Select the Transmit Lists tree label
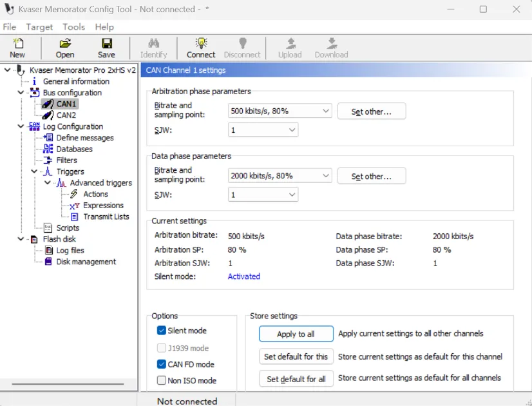This screenshot has height=406, width=532. pos(106,217)
